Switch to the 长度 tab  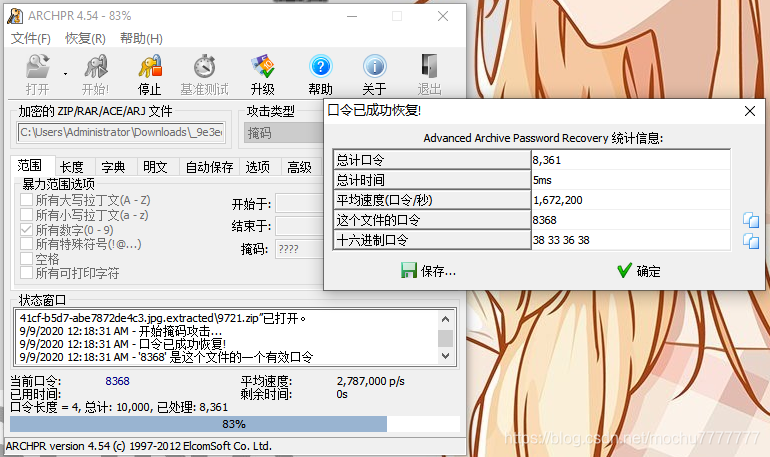point(72,167)
